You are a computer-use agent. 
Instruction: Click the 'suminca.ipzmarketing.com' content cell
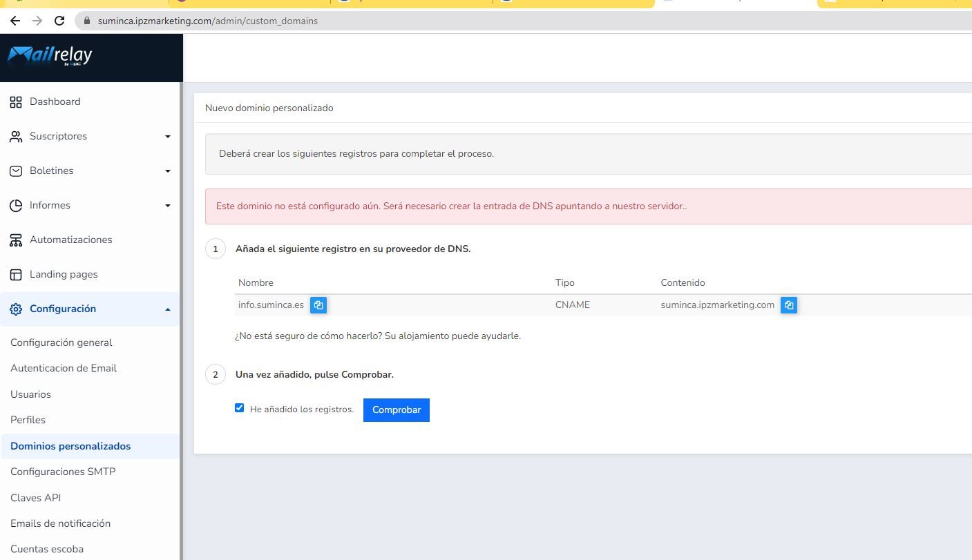tap(718, 305)
